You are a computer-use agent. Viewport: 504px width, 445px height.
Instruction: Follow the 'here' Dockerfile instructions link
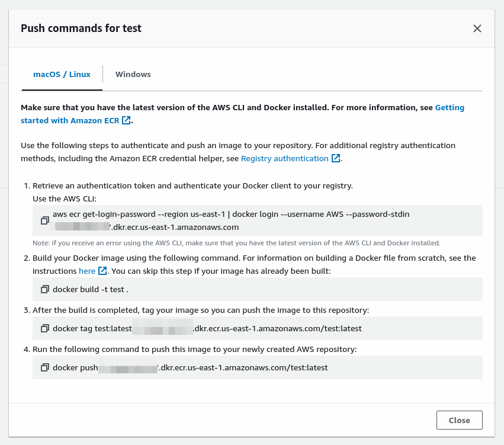(x=87, y=271)
